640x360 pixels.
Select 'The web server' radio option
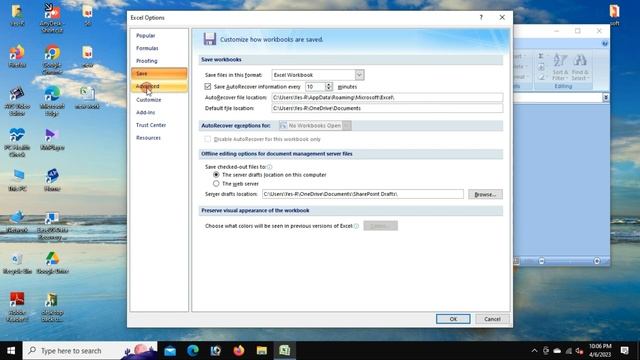(x=216, y=184)
